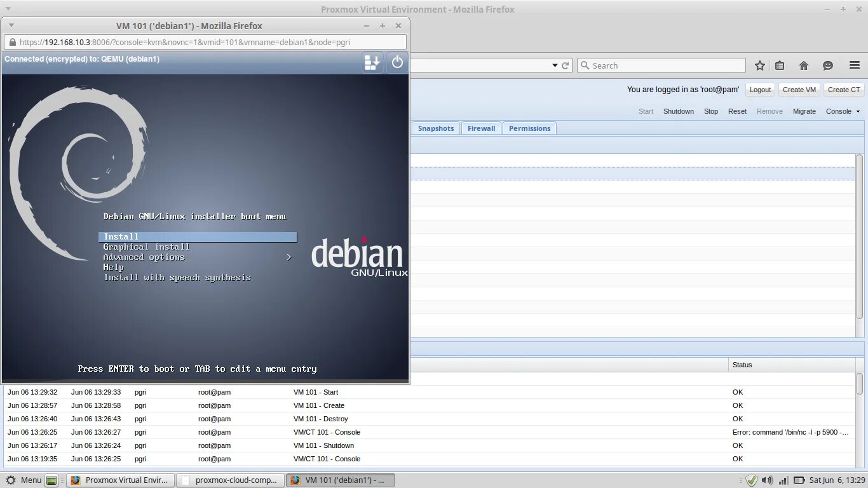Click the greyed-out Remove button
The height and width of the screenshot is (488, 868).
click(770, 111)
